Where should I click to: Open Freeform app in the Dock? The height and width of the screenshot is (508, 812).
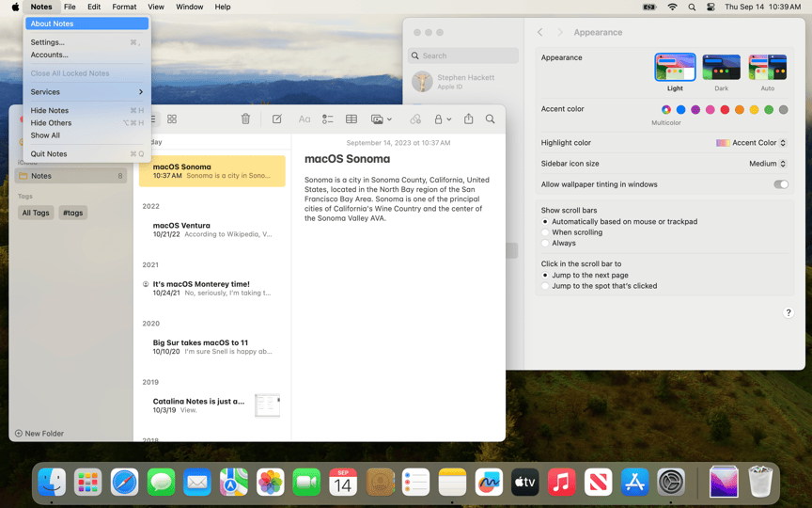[x=489, y=482]
